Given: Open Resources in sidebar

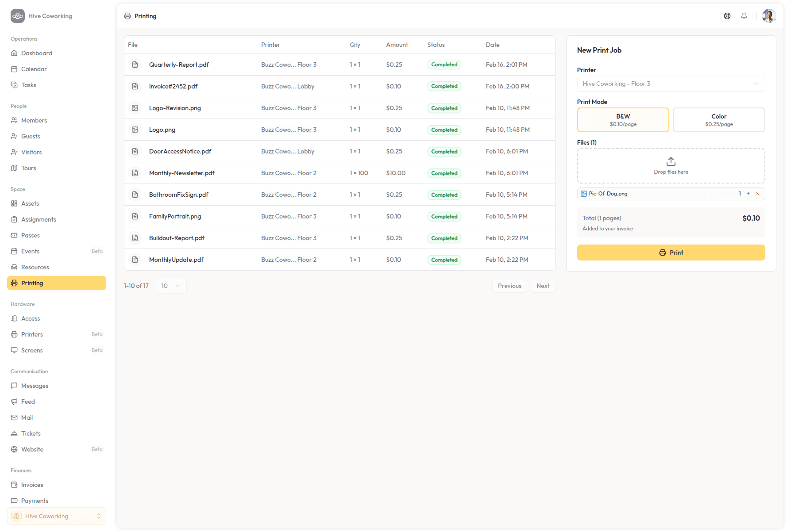Looking at the screenshot, I should tap(57, 267).
